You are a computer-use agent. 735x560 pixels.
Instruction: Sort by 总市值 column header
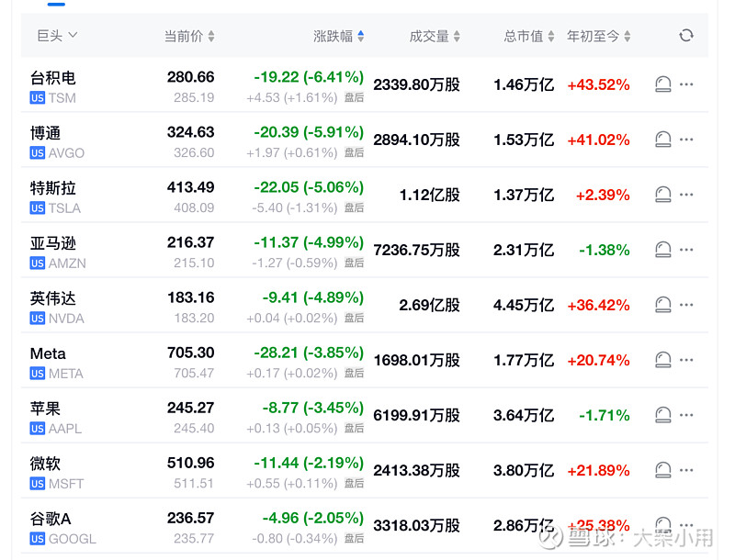coord(529,37)
